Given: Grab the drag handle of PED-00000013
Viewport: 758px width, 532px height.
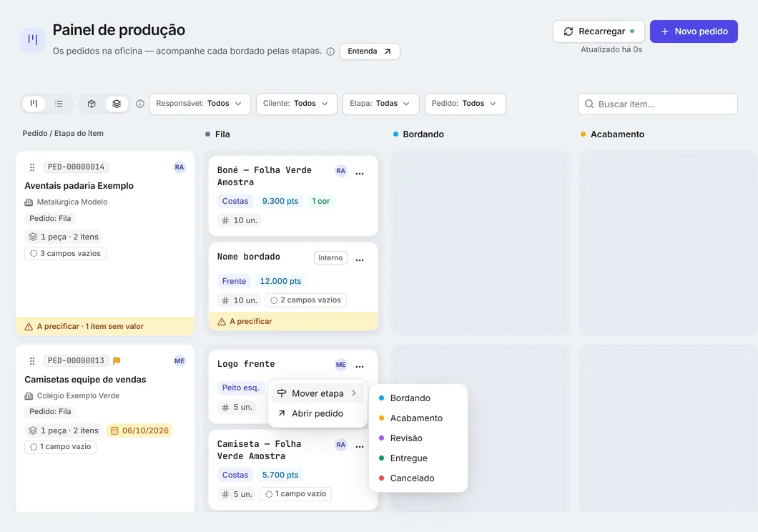Looking at the screenshot, I should click(x=32, y=361).
